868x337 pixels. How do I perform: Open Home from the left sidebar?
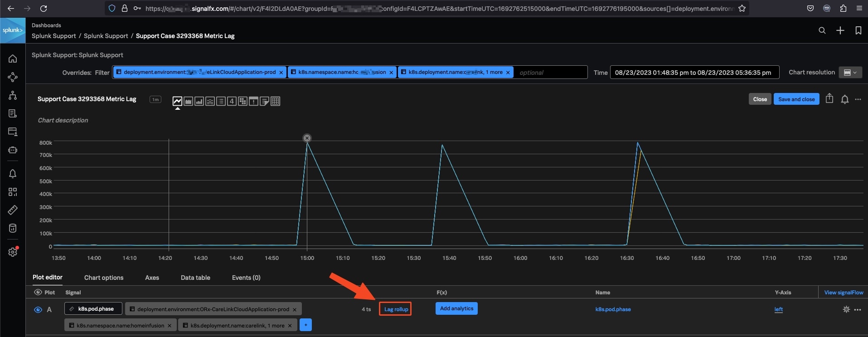13,59
